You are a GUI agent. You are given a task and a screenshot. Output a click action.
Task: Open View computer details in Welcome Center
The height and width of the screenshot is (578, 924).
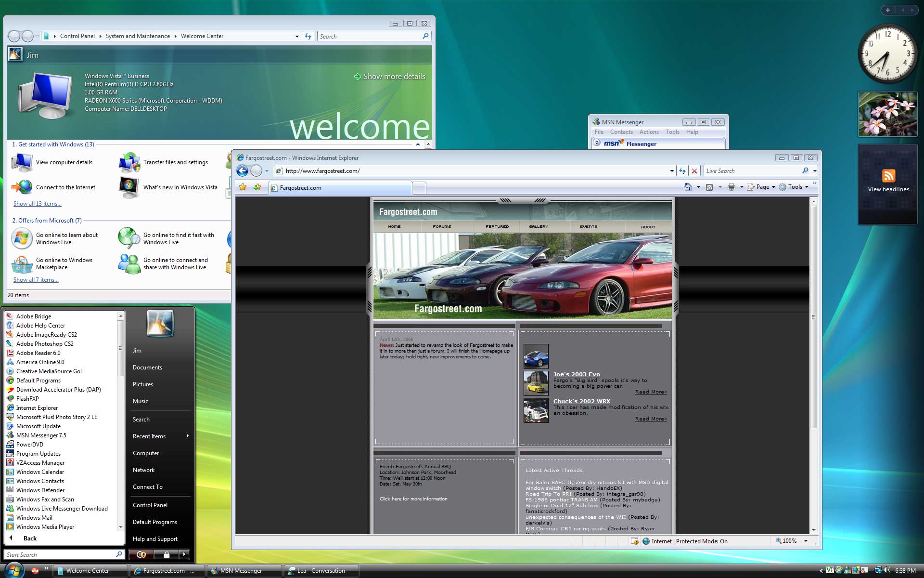(53, 162)
